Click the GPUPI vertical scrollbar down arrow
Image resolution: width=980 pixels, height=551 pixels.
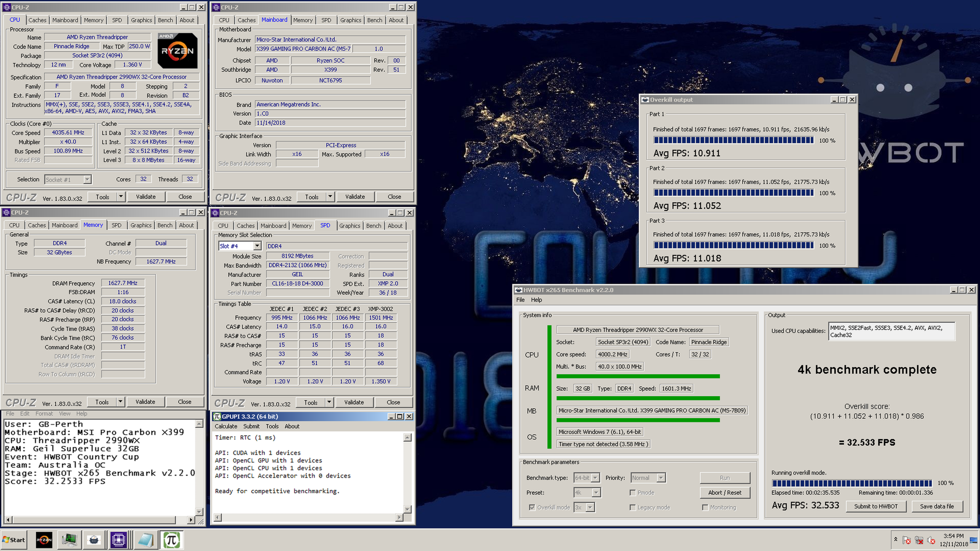pos(407,509)
